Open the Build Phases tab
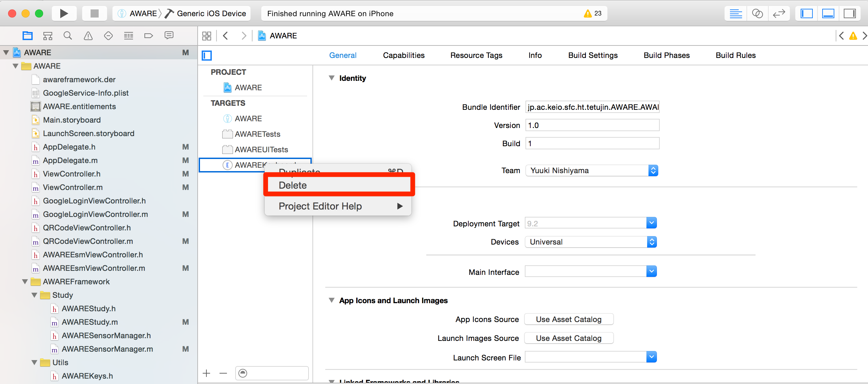868x384 pixels. 667,55
